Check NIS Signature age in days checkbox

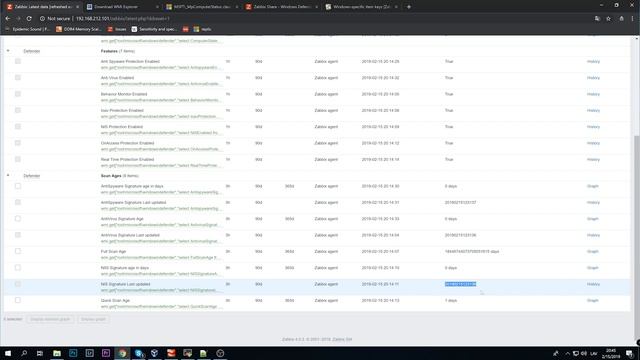tap(18, 267)
